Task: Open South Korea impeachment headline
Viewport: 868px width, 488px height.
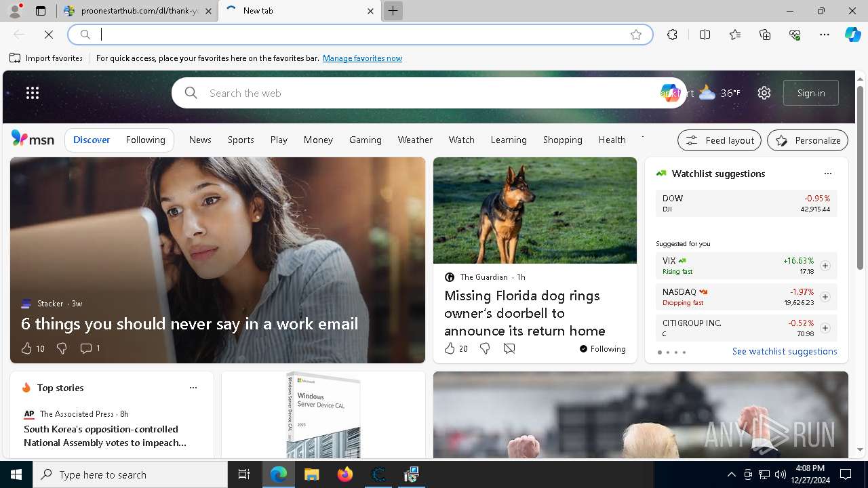Action: [x=105, y=436]
